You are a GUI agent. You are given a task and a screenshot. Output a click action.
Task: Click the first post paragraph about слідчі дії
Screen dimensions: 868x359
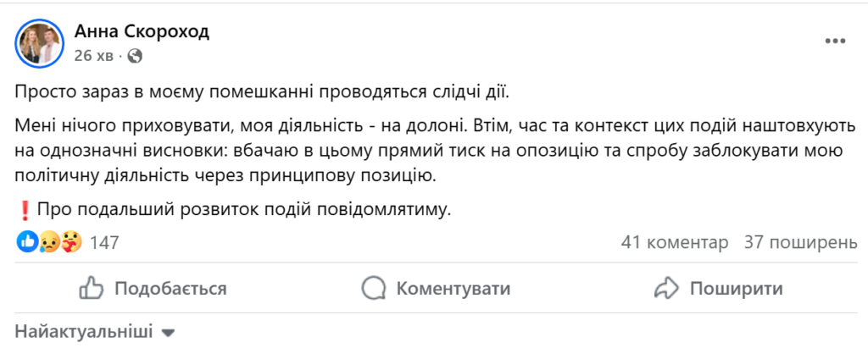click(x=264, y=91)
